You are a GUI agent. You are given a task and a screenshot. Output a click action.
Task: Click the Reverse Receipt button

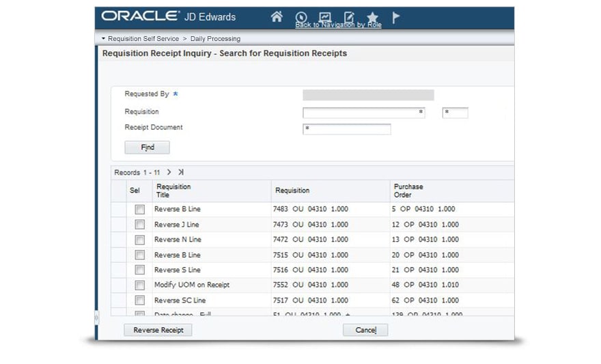coord(158,330)
